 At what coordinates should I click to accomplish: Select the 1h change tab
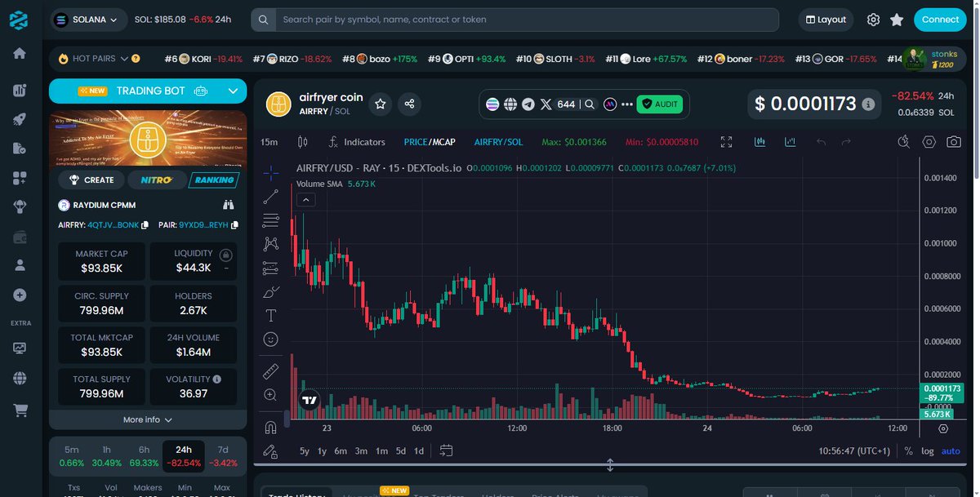(107, 456)
